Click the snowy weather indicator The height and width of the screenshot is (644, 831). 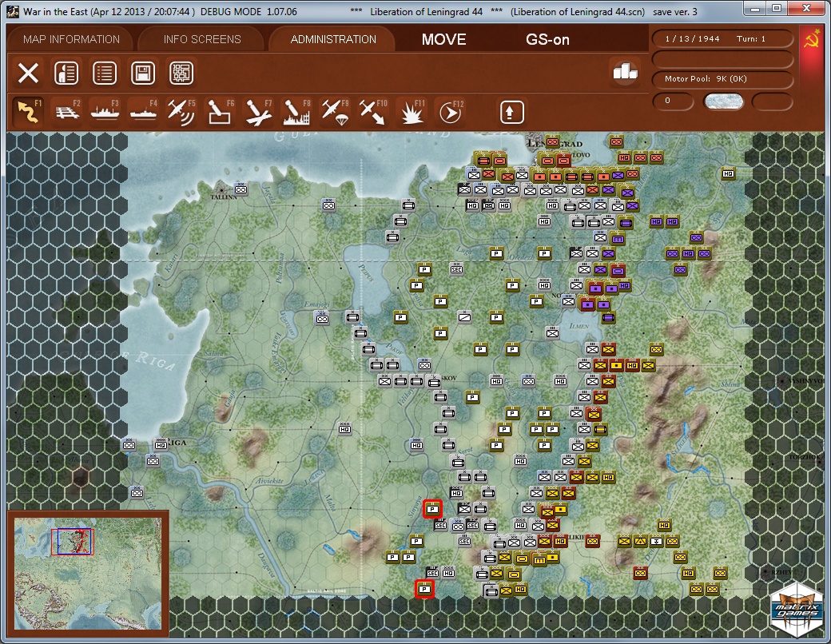(x=723, y=101)
